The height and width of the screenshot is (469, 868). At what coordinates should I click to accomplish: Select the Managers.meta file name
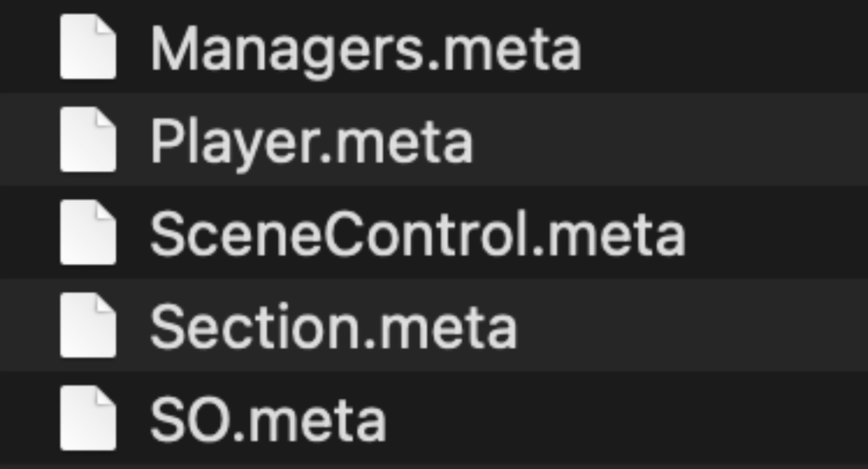[366, 50]
